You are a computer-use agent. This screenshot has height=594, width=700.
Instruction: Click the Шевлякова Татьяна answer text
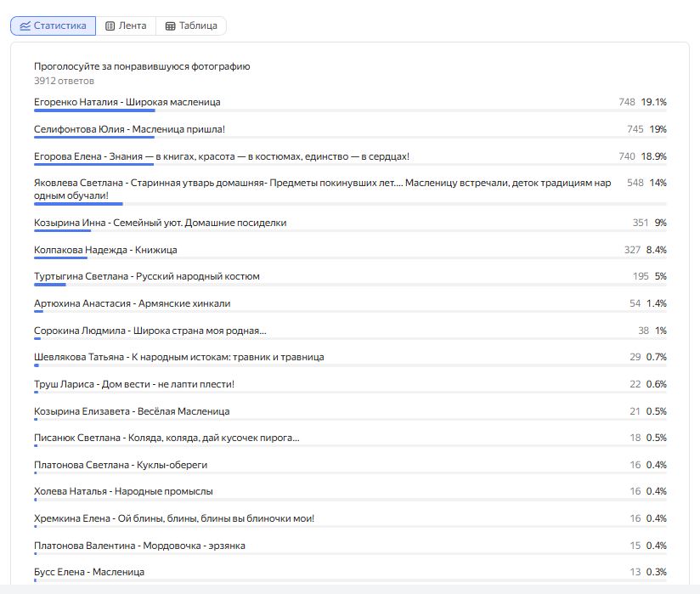tap(178, 357)
